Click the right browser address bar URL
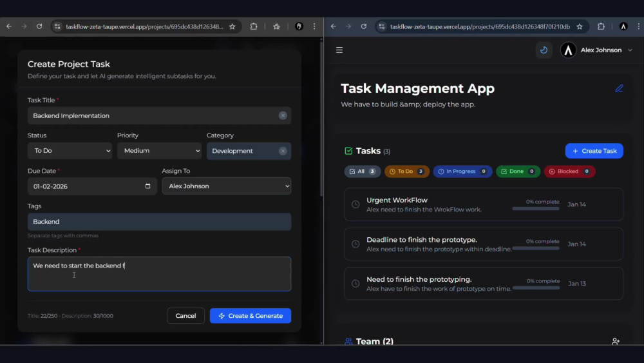The width and height of the screenshot is (644, 363). coord(480,26)
